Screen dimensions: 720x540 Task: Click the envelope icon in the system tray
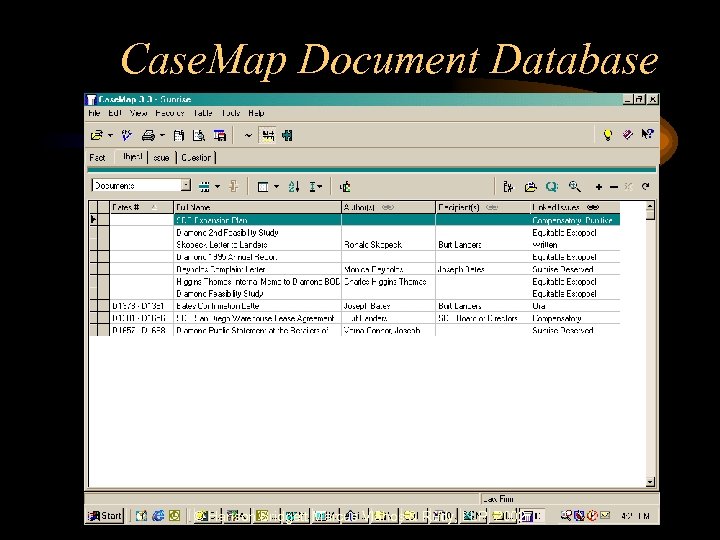point(605,516)
